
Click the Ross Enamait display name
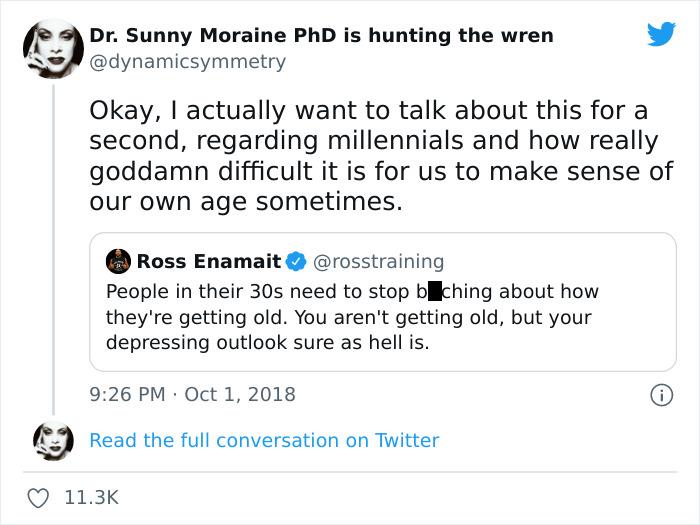pyautogui.click(x=208, y=262)
